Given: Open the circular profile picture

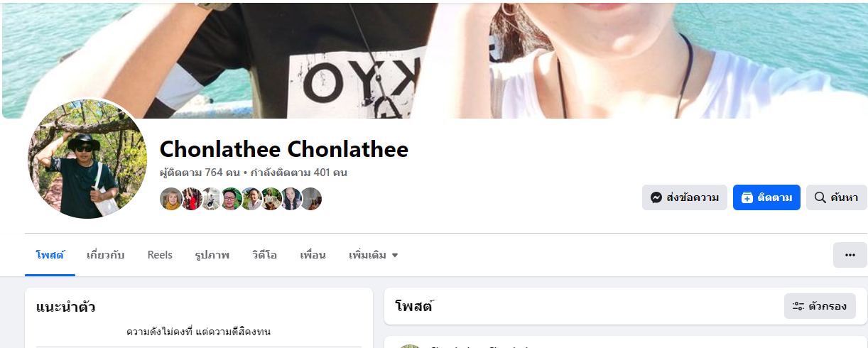Looking at the screenshot, I should tap(87, 158).
